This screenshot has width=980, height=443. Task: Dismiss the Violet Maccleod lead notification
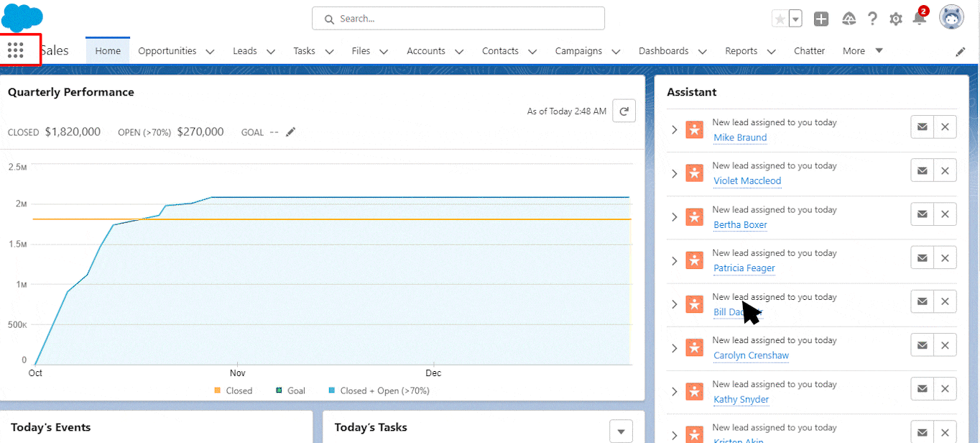click(945, 170)
